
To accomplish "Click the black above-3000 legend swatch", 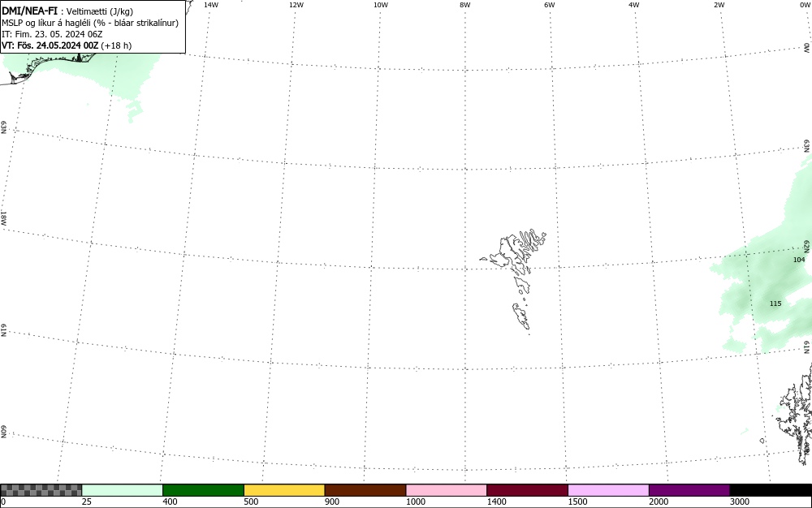I will click(771, 490).
